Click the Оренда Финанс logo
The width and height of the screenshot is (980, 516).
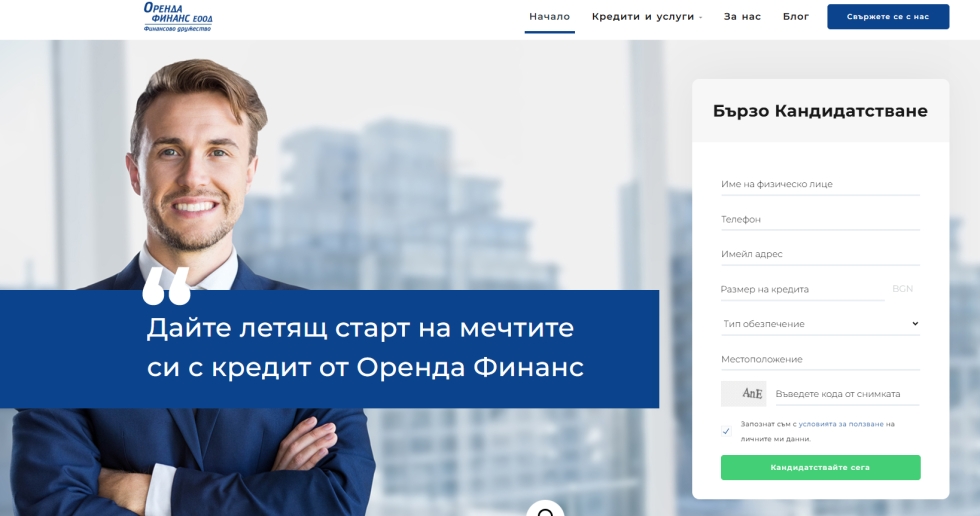click(x=178, y=16)
